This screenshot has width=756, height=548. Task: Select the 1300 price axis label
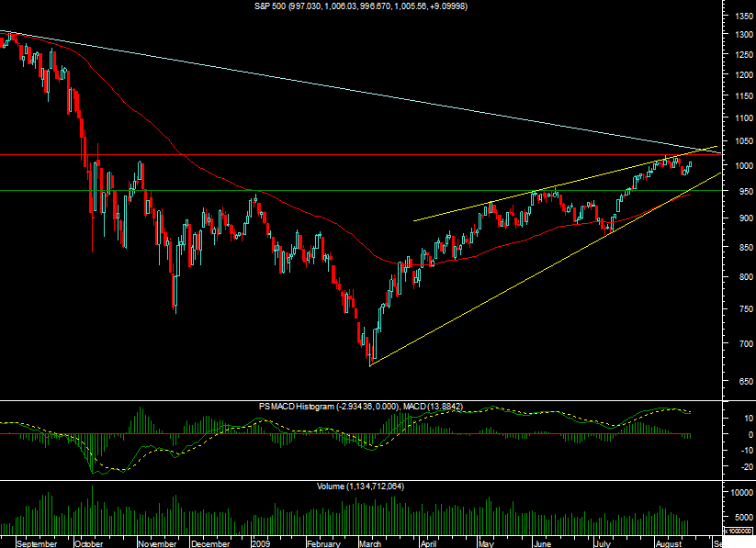(x=743, y=35)
